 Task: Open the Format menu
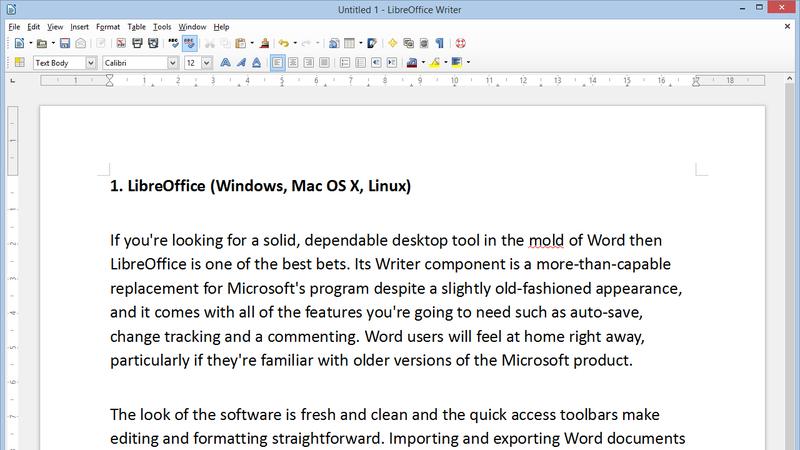coord(108,27)
